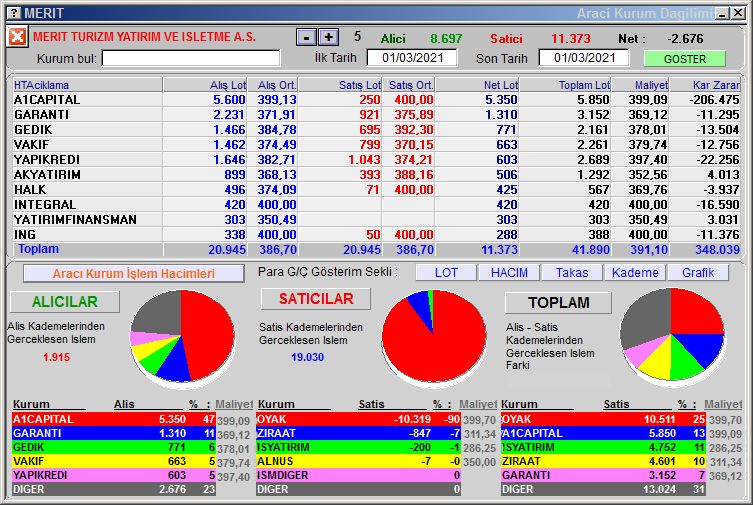
Task: Click green GEDIK bar in buyers list
Action: pyautogui.click(x=114, y=447)
